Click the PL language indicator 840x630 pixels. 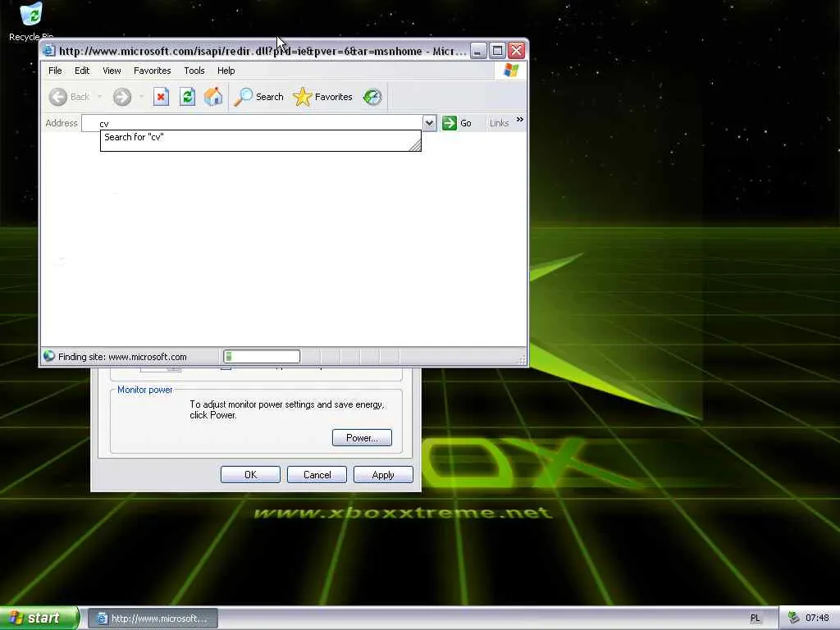[755, 619]
